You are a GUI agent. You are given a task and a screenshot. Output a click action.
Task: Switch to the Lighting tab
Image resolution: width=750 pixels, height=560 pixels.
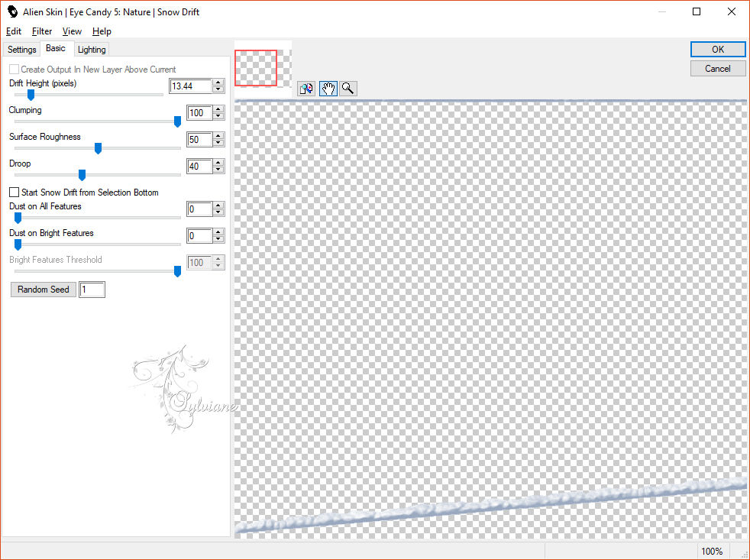pos(92,50)
